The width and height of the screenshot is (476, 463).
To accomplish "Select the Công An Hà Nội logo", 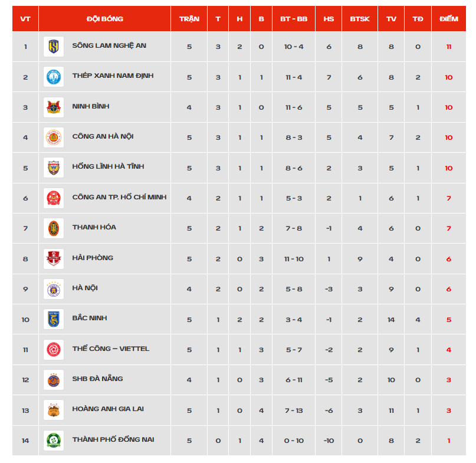I will click(54, 137).
